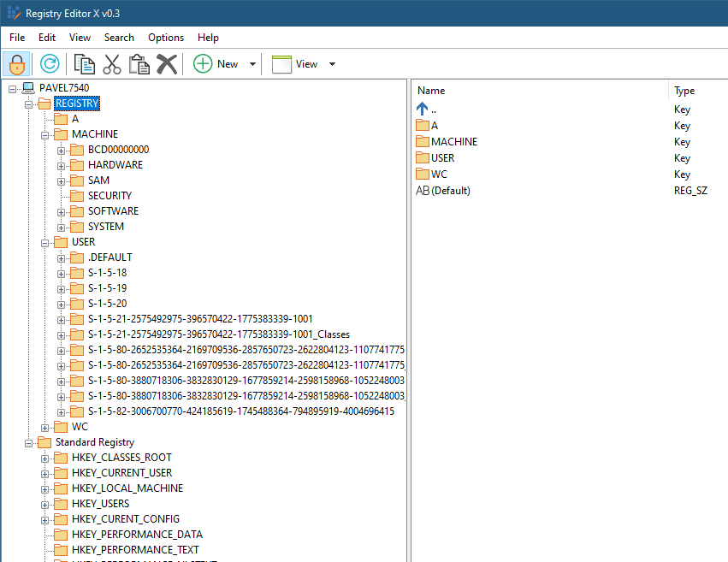728x562 pixels.
Task: Expand the SOFTWARE key
Action: pyautogui.click(x=61, y=212)
